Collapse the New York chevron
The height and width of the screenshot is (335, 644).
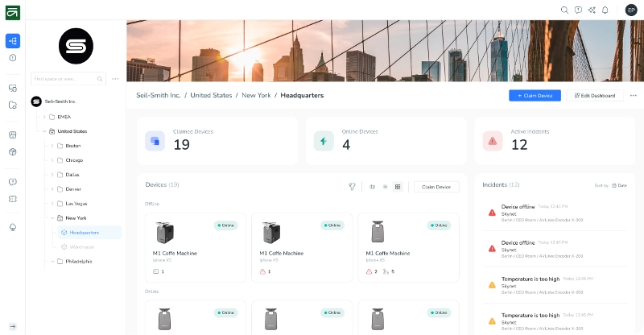click(52, 218)
